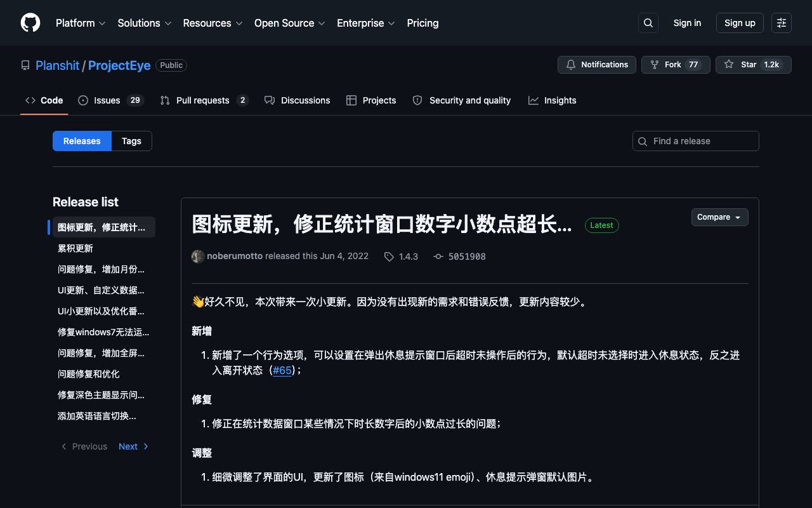The height and width of the screenshot is (508, 812).
Task: Open the ProjectEye repository link
Action: pyautogui.click(x=119, y=65)
